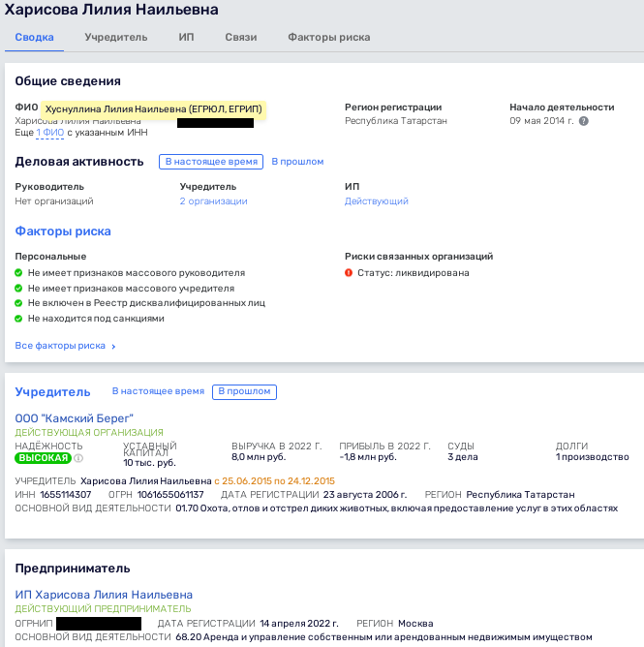The height and width of the screenshot is (647, 644).
Task: Open the 'Действующий' ИП link
Action: point(377,201)
